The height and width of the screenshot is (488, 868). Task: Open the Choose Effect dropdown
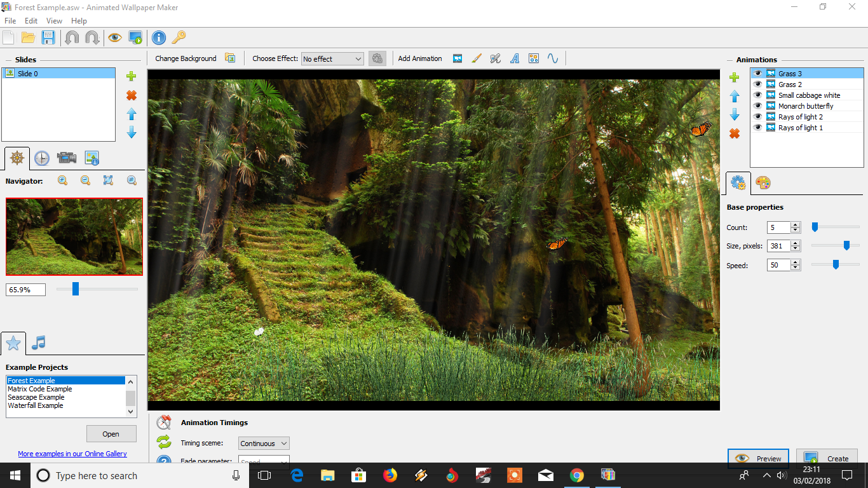(x=332, y=58)
